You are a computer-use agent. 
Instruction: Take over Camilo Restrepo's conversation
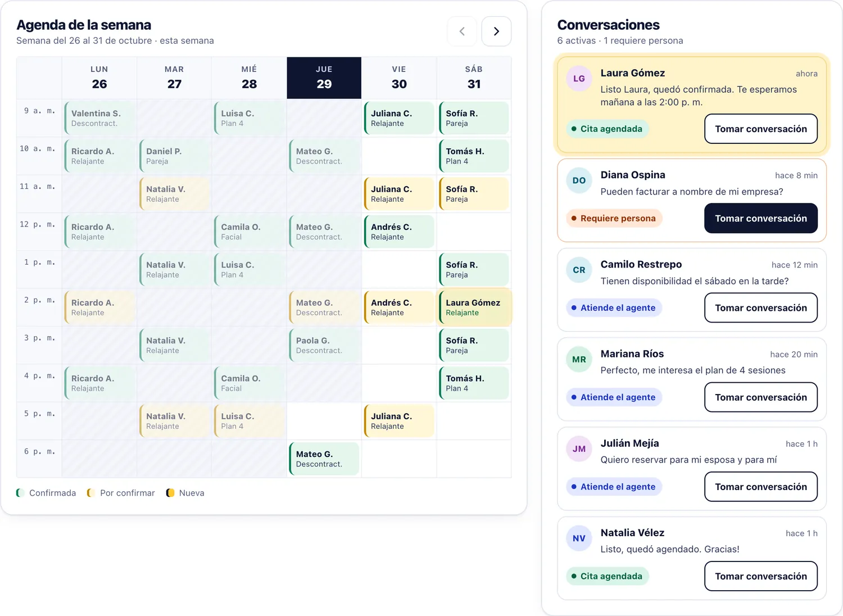[x=761, y=307]
